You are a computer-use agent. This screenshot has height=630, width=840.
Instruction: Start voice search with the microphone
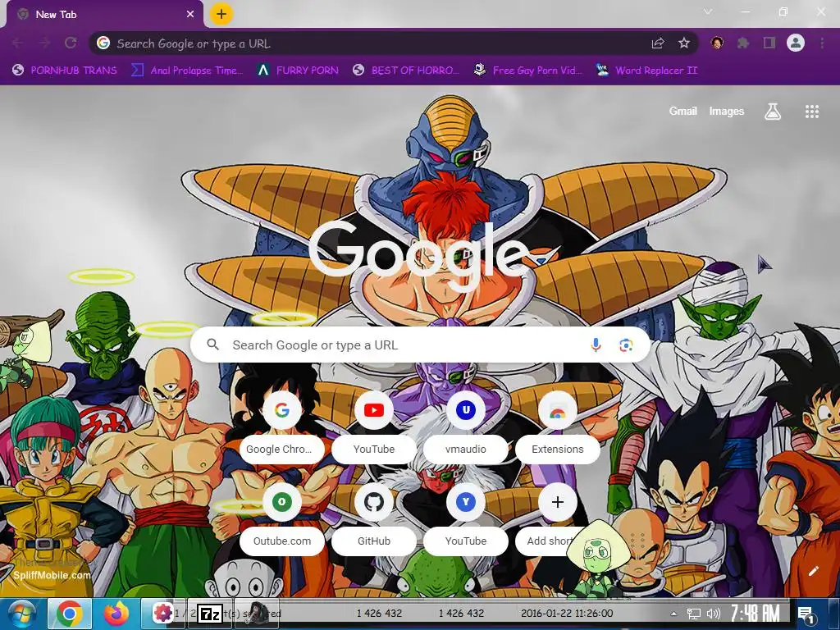pos(596,345)
